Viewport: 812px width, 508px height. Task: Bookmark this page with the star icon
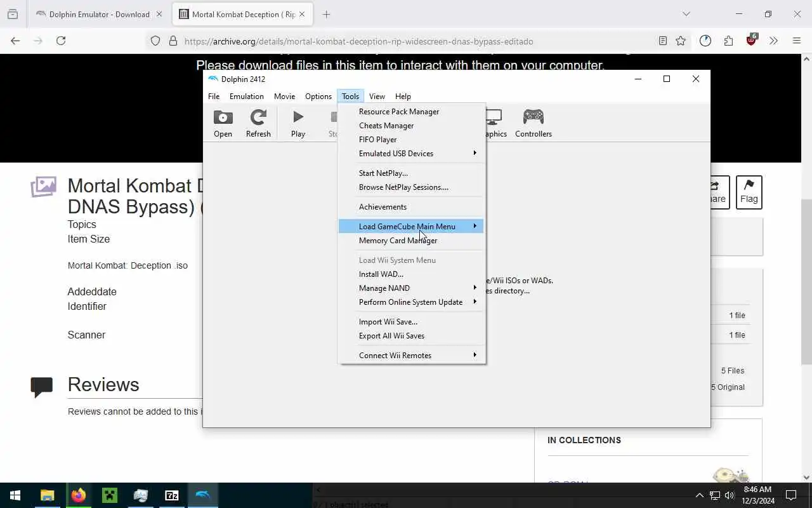[681, 41]
